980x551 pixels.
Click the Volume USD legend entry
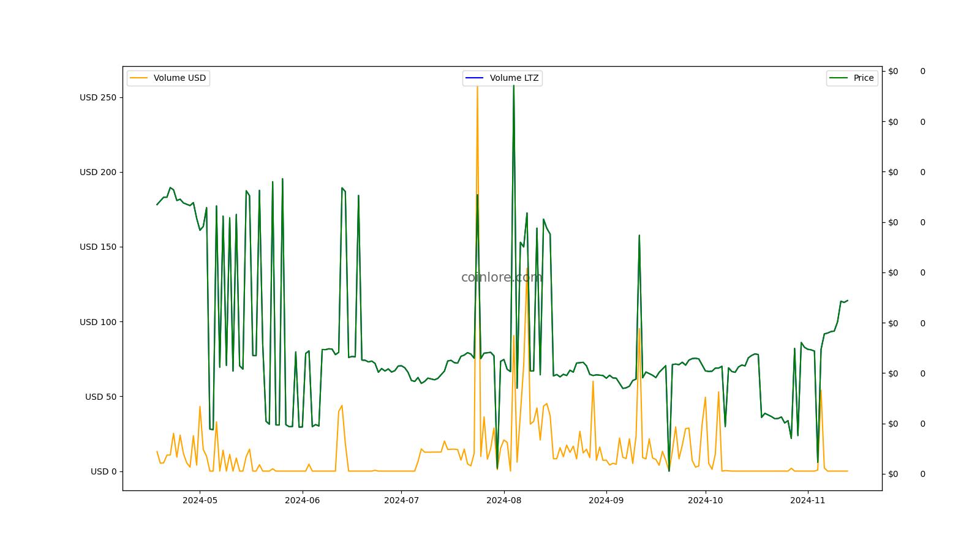coord(168,78)
